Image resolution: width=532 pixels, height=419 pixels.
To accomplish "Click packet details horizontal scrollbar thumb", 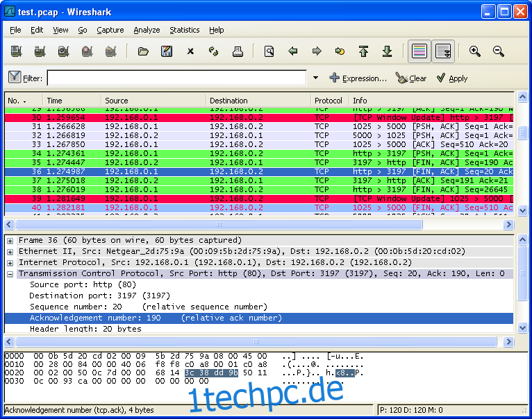I will click(256, 341).
